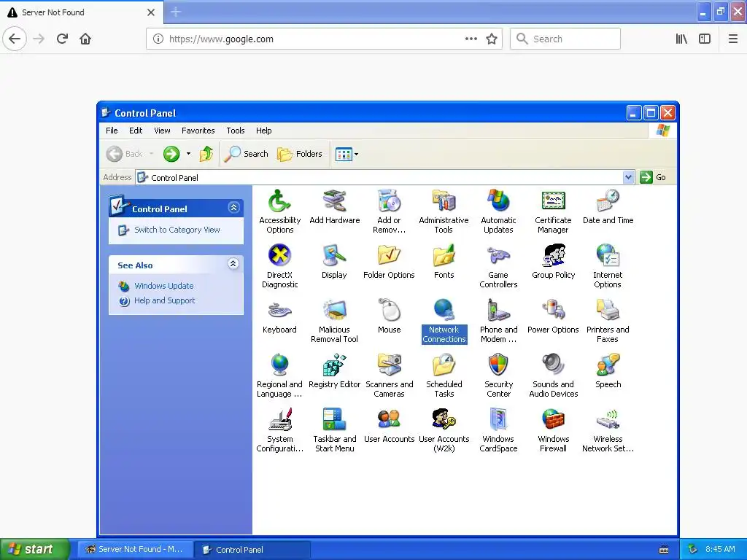
Task: Open Group Policy icon
Action: [x=553, y=262]
